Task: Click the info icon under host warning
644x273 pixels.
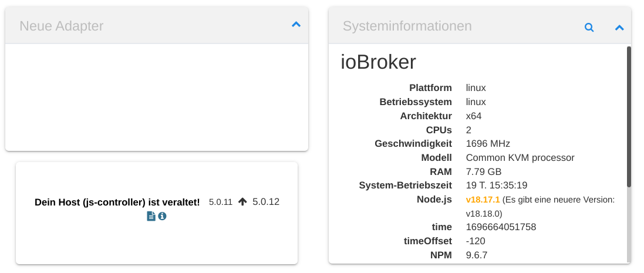Action: (162, 216)
